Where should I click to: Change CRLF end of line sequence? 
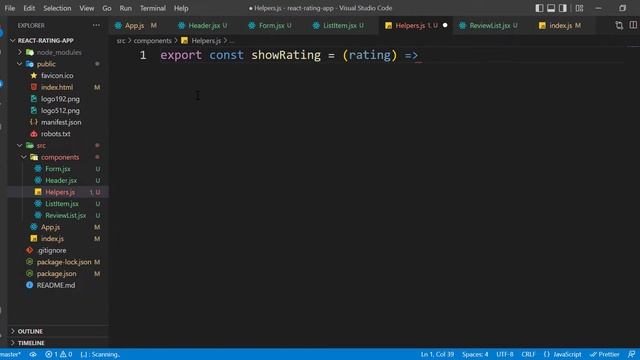[528, 354]
